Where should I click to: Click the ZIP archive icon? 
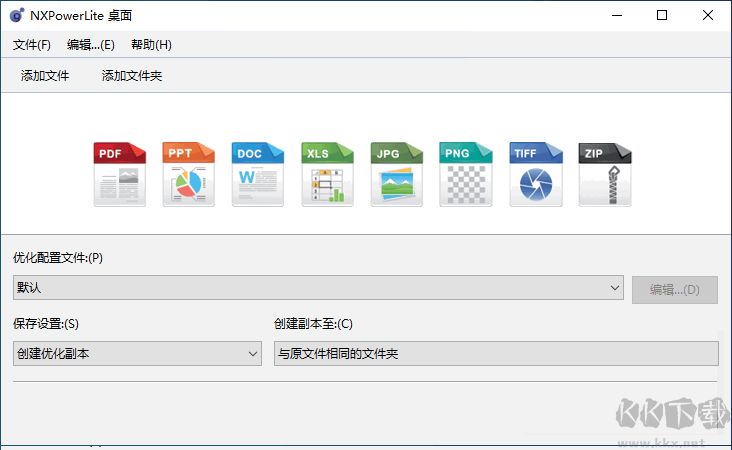pos(605,174)
